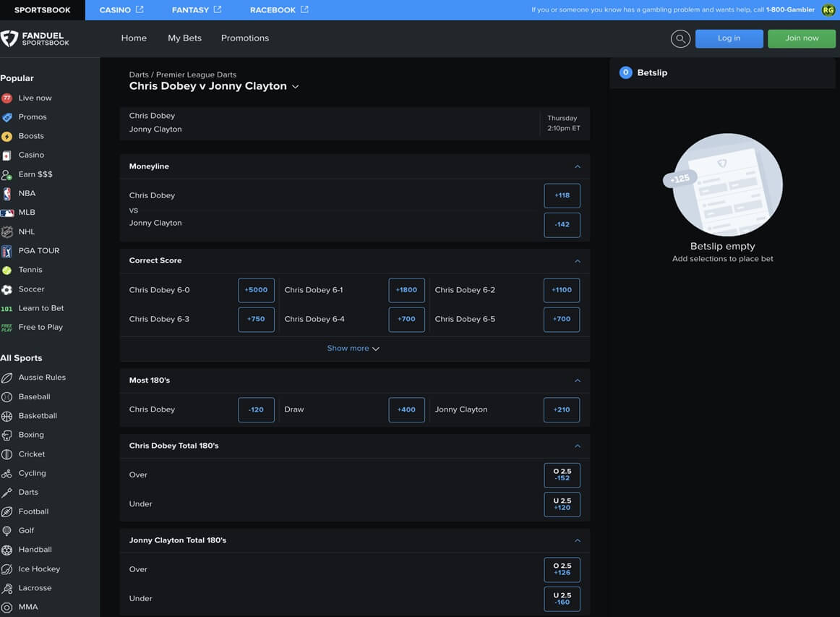Open the Casino top tab
The image size is (840, 617).
(x=121, y=9)
